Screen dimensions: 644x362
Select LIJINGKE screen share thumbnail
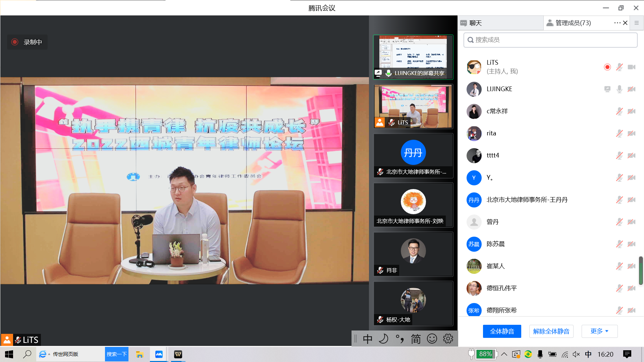(413, 57)
